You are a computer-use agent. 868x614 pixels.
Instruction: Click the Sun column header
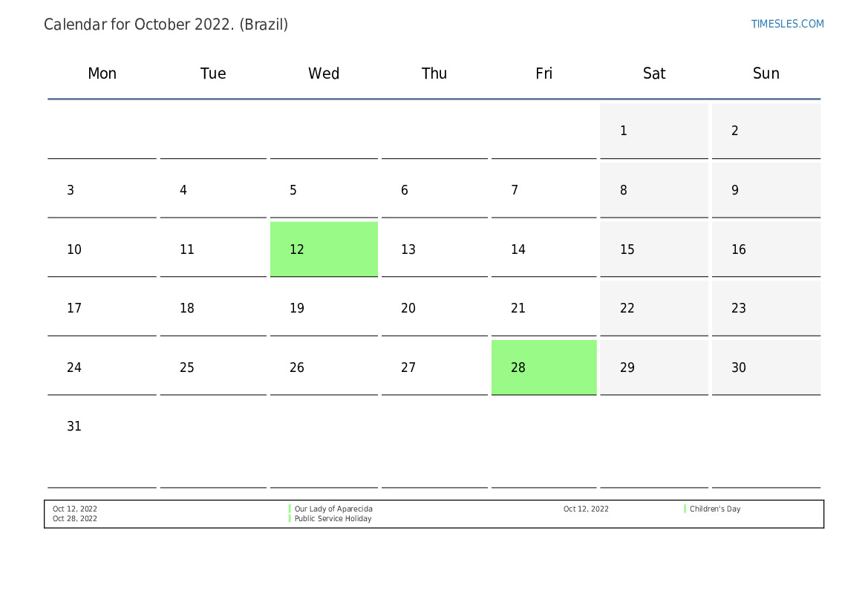tap(766, 74)
